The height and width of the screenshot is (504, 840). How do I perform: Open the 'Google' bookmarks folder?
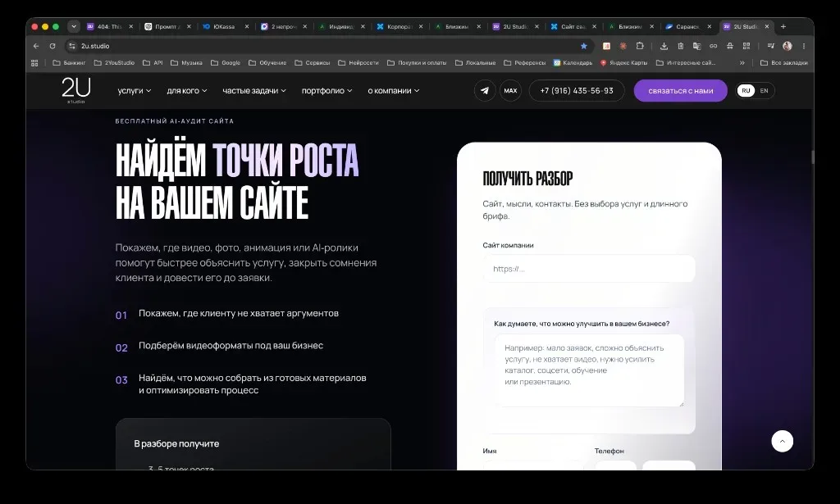coord(226,62)
